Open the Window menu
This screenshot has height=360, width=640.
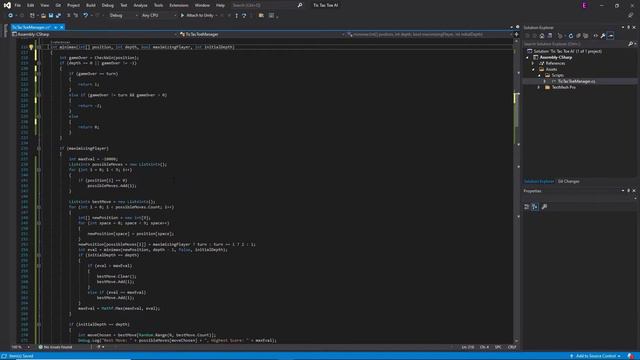point(202,5)
